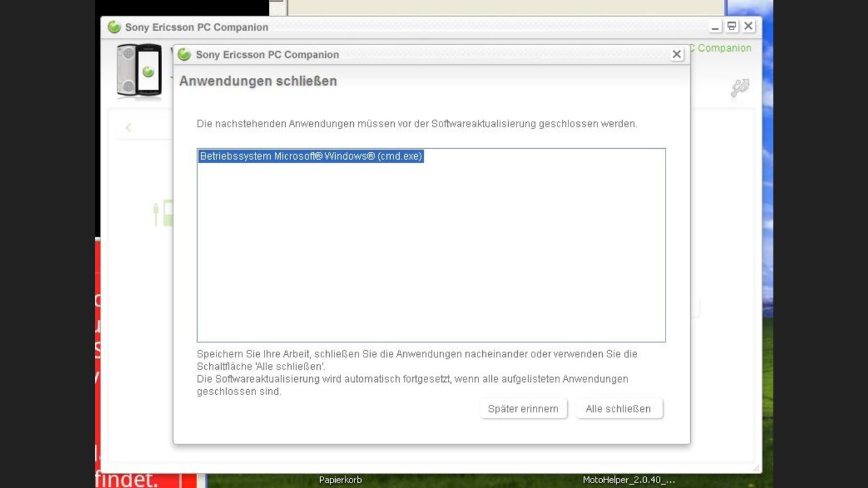Click the USB connection icon in the main window
The width and height of the screenshot is (868, 488).
740,88
